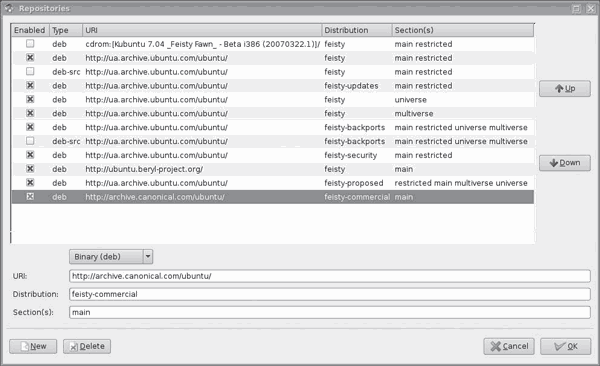Click the Distribution input field

(x=330, y=294)
